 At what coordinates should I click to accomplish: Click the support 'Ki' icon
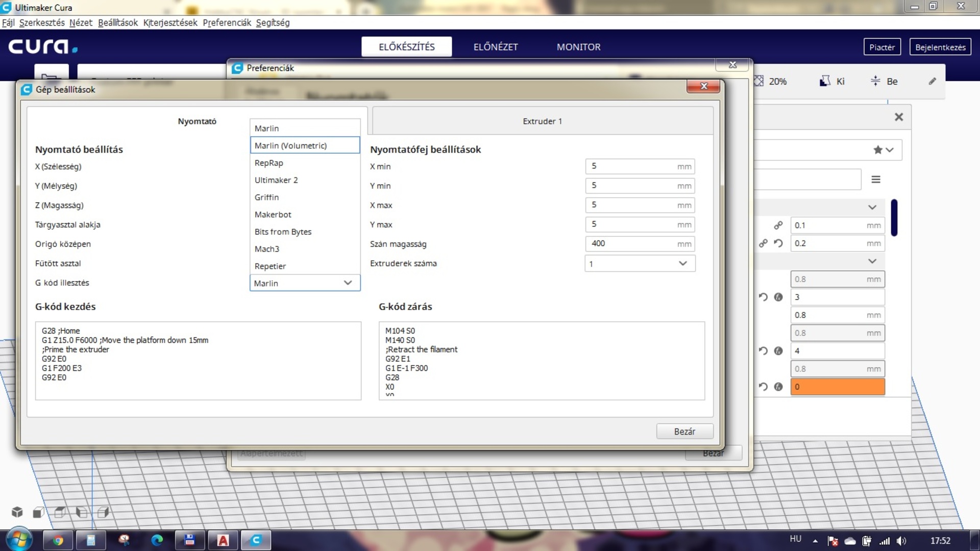tap(824, 81)
